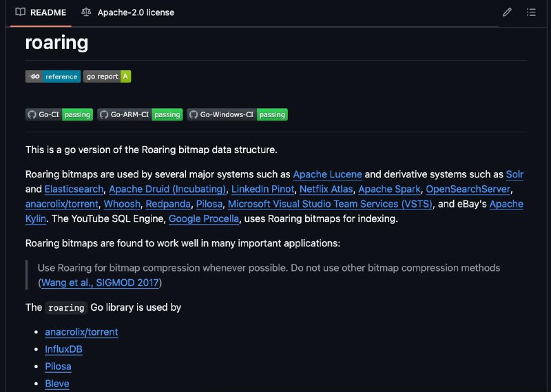Click the Go reference badge

click(53, 76)
